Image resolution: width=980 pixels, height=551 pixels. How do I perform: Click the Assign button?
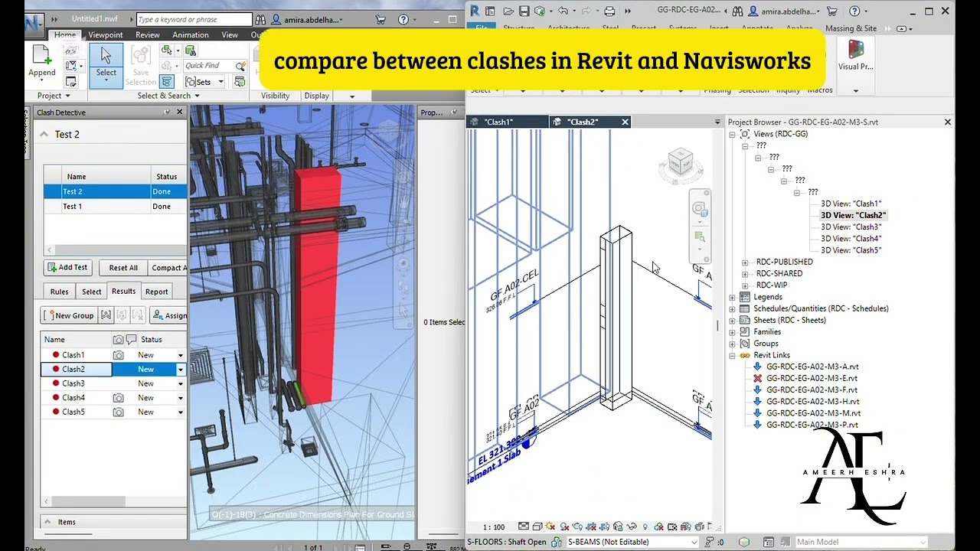point(168,315)
